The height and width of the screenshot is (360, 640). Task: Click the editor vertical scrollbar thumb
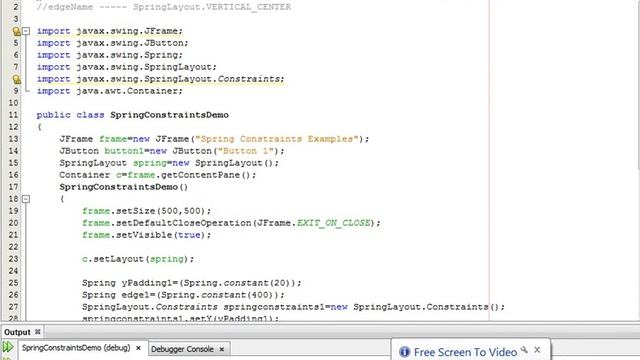[638, 84]
